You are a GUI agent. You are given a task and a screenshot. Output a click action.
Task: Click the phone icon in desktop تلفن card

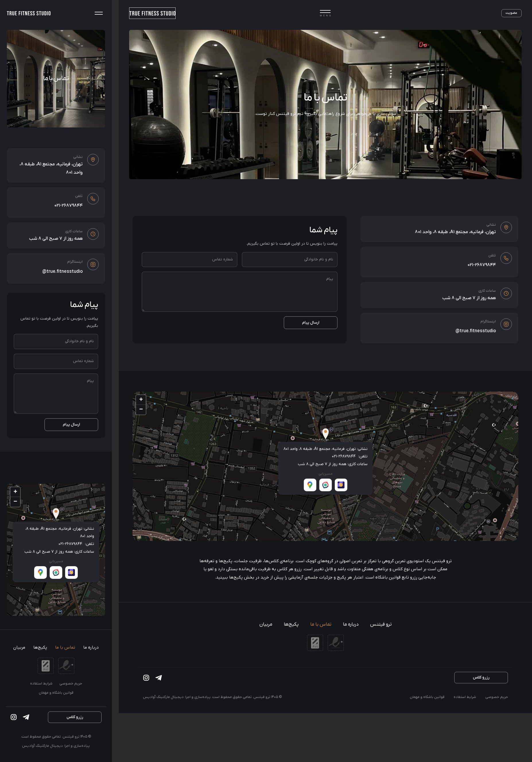click(x=506, y=258)
